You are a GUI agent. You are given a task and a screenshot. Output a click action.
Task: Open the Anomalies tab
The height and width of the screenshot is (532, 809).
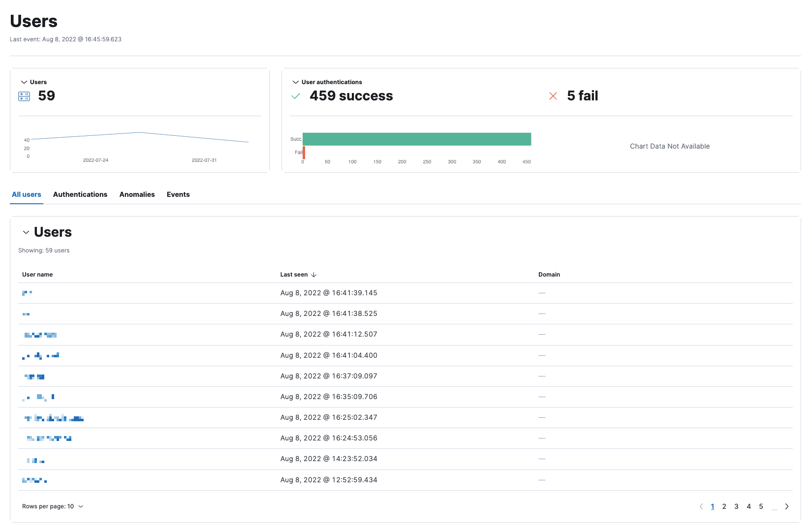(137, 194)
